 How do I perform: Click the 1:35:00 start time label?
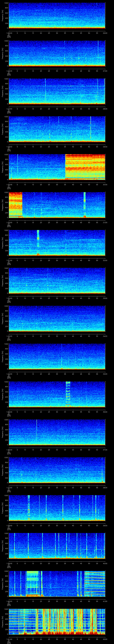click(x=9, y=412)
